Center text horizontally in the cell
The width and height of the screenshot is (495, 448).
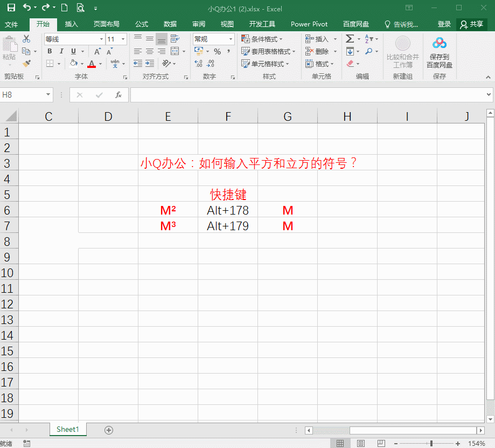[x=150, y=51]
